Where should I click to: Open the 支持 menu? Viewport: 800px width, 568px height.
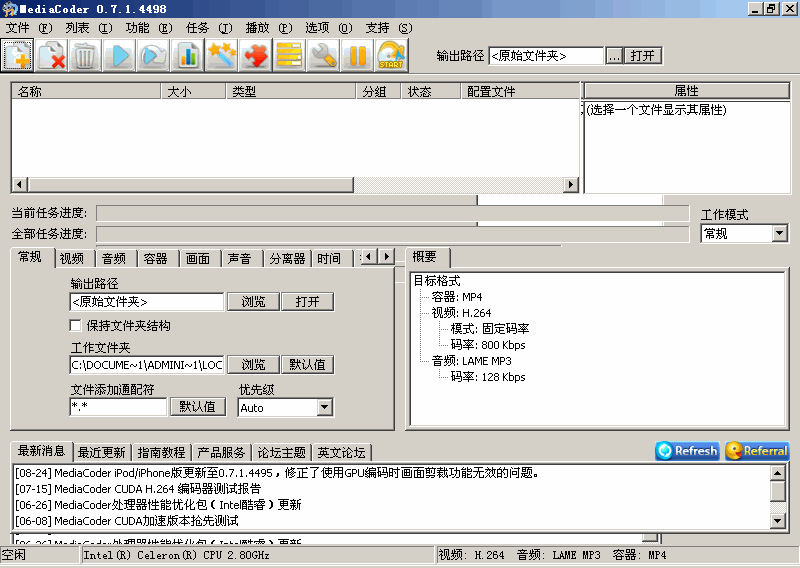point(389,28)
